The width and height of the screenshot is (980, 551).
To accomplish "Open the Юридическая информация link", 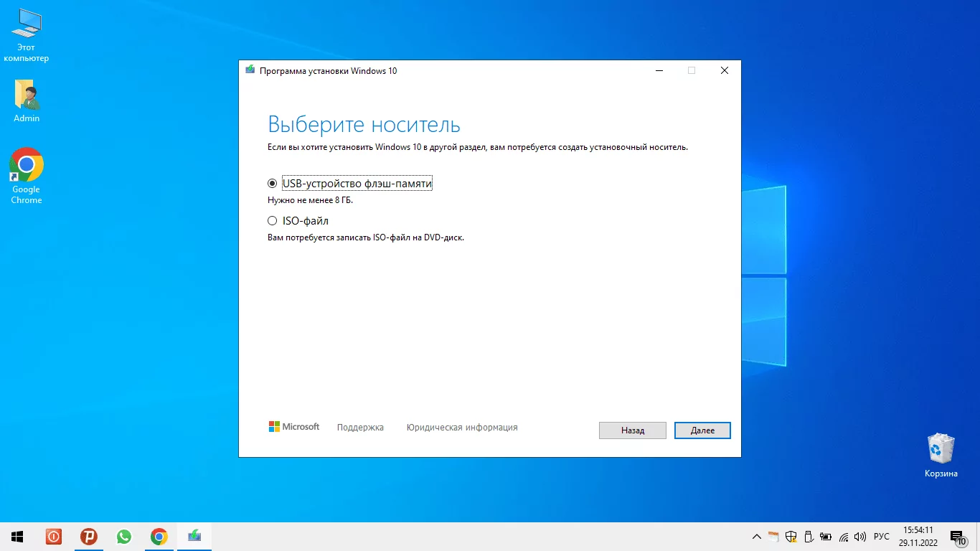I will [x=461, y=428].
